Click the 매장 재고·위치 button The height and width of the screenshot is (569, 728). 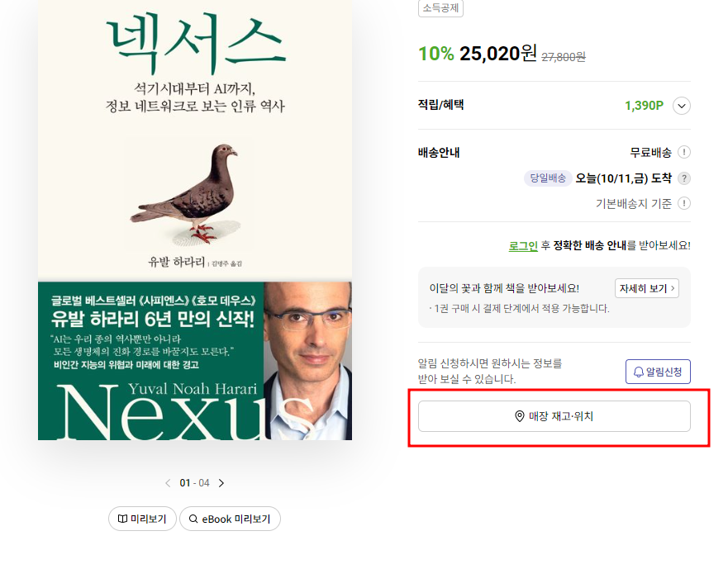554,416
